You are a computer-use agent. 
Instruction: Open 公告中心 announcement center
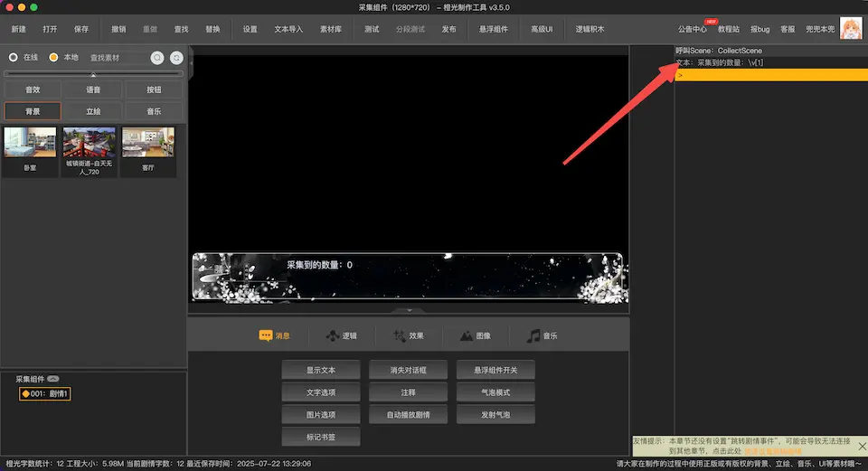pos(692,29)
